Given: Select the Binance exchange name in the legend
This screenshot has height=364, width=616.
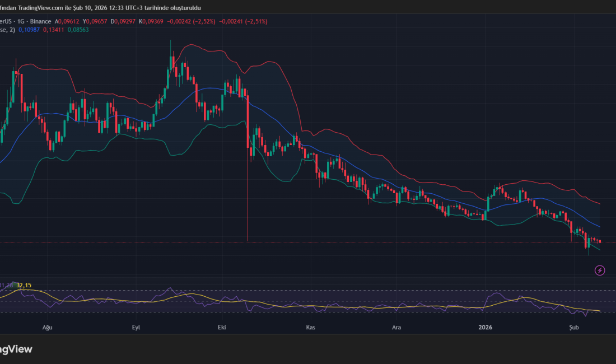Looking at the screenshot, I should 41,21.
